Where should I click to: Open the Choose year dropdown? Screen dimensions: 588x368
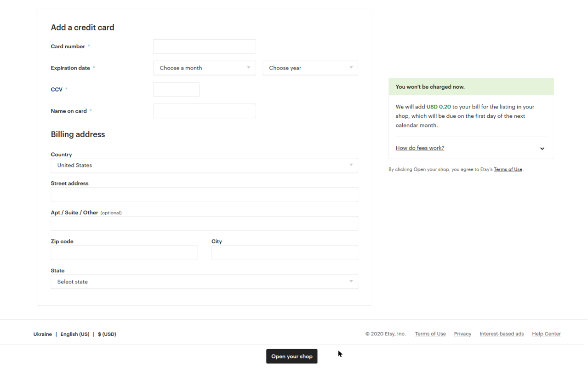tap(310, 68)
